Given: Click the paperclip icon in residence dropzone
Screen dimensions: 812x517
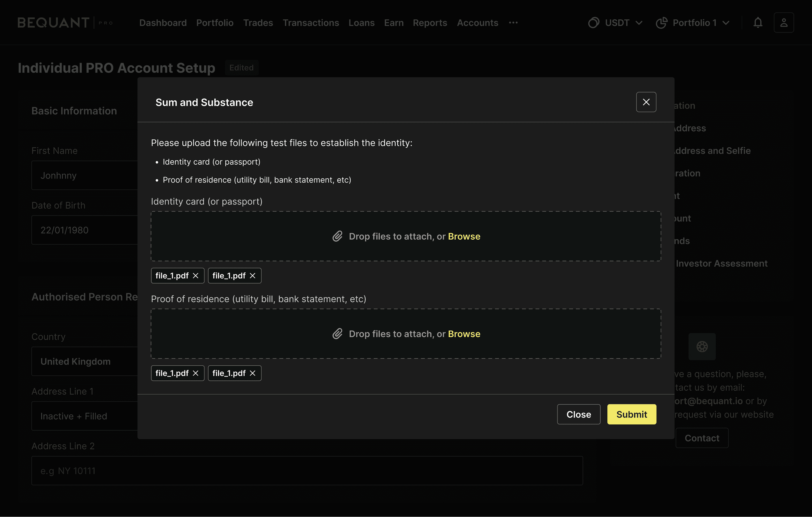Looking at the screenshot, I should [x=337, y=334].
